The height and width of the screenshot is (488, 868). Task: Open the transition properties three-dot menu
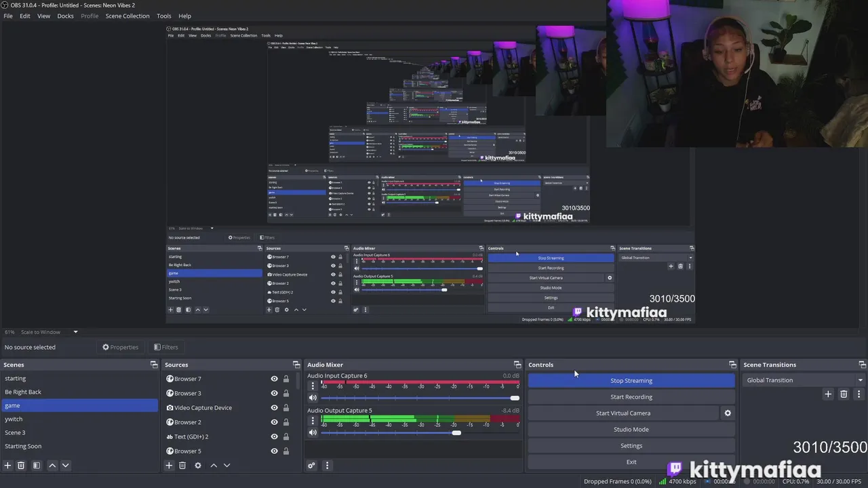click(x=859, y=394)
